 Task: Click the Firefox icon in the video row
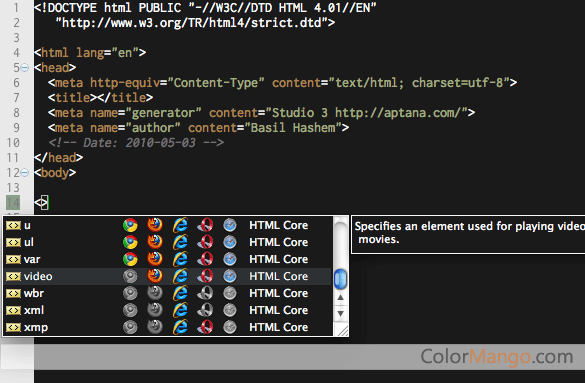155,276
